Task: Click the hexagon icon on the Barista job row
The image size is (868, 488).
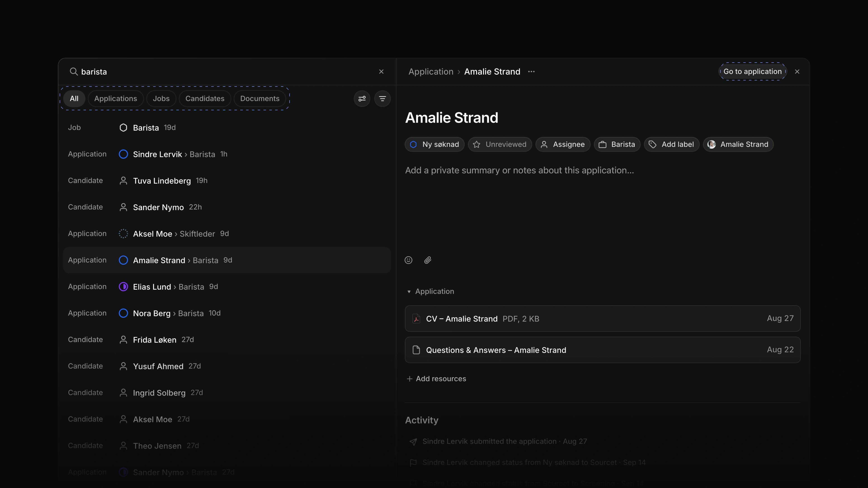Action: (123, 128)
